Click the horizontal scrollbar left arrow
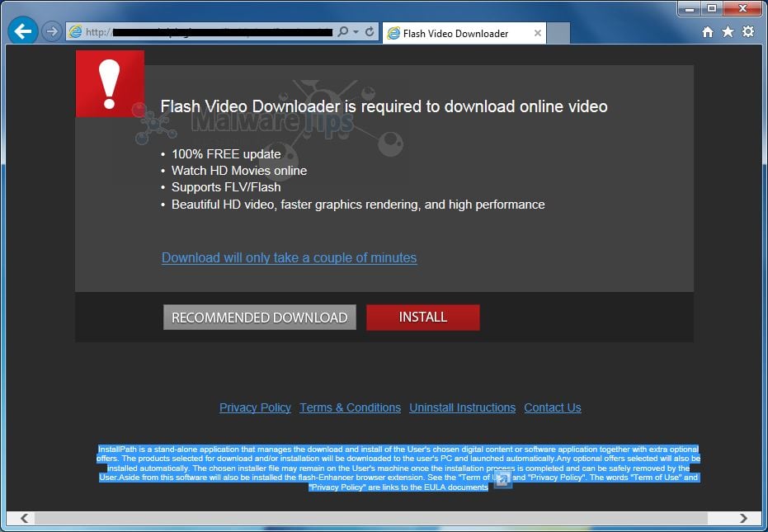Screen dimensions: 768x532 tap(24, 518)
